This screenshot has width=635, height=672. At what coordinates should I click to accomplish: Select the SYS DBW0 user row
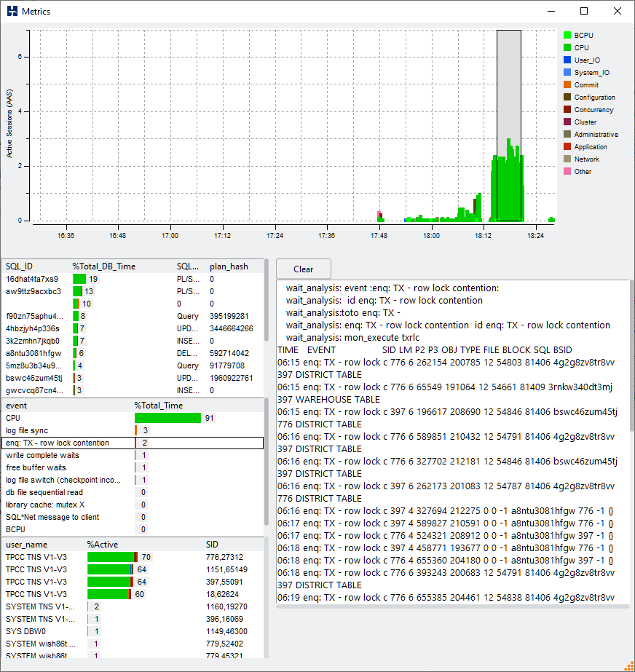point(25,631)
